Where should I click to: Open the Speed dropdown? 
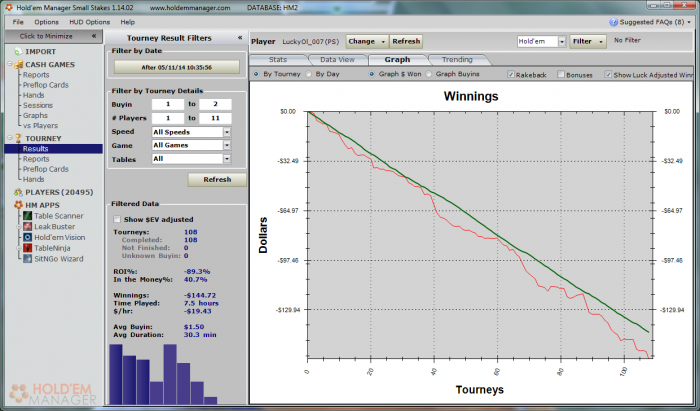(x=227, y=132)
